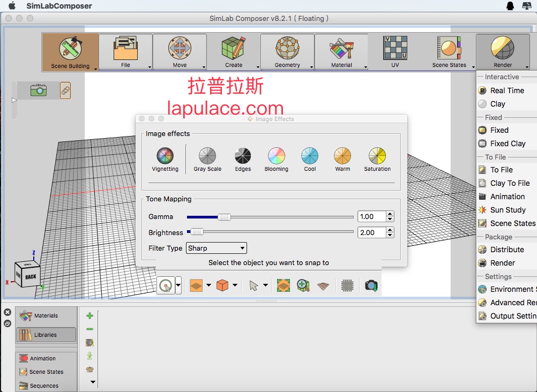Image resolution: width=537 pixels, height=392 pixels.
Task: Open the Geometry tool group
Action: click(287, 52)
